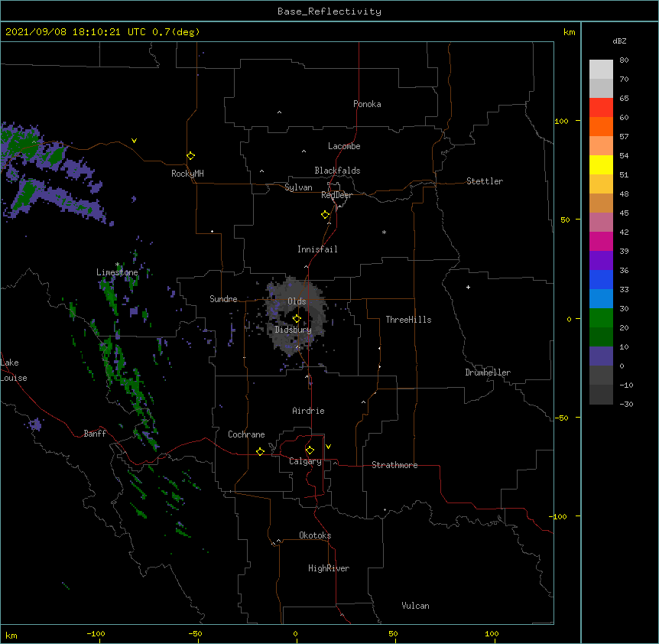
Task: Click the white asterisk marker east of Innisfail
Action: click(384, 232)
